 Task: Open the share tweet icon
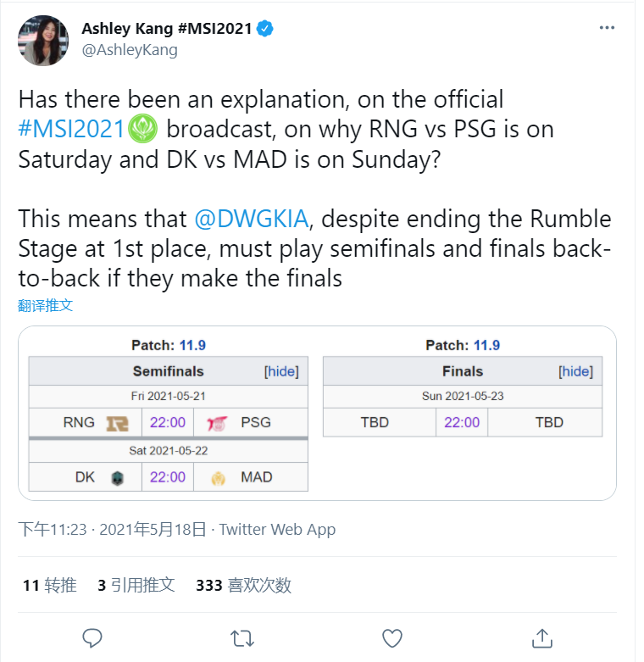tap(541, 638)
